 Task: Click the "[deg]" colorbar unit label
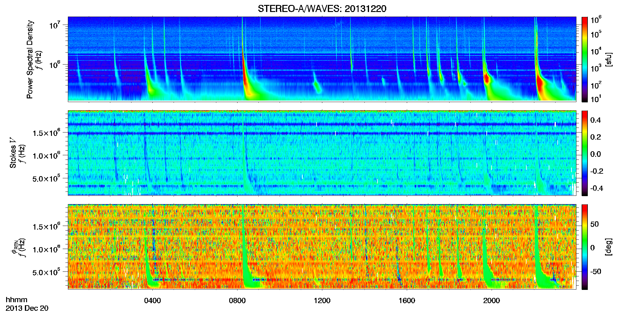pyautogui.click(x=609, y=247)
